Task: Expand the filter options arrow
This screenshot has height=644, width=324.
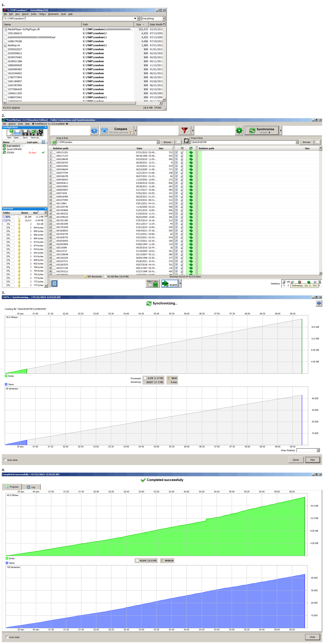Action: pos(193,130)
